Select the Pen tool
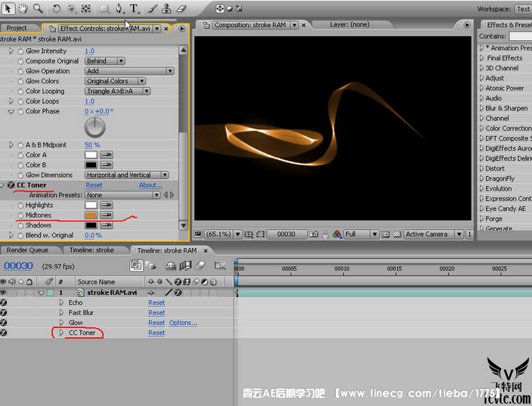 [119, 8]
